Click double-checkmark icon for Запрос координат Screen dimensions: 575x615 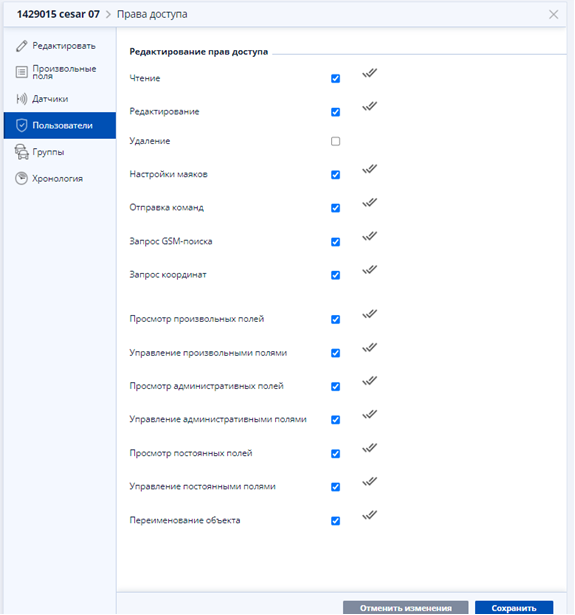click(x=369, y=269)
